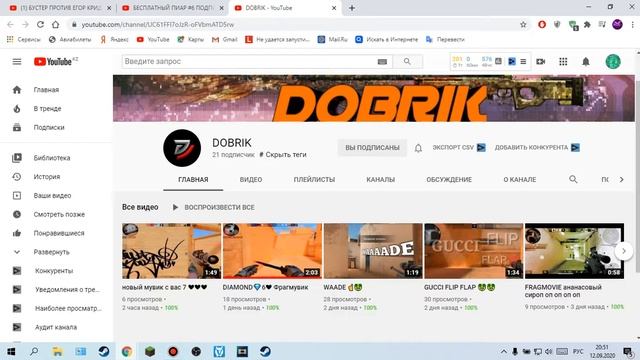Show hidden system tray icons
640x360 pixels.
(x=504, y=351)
